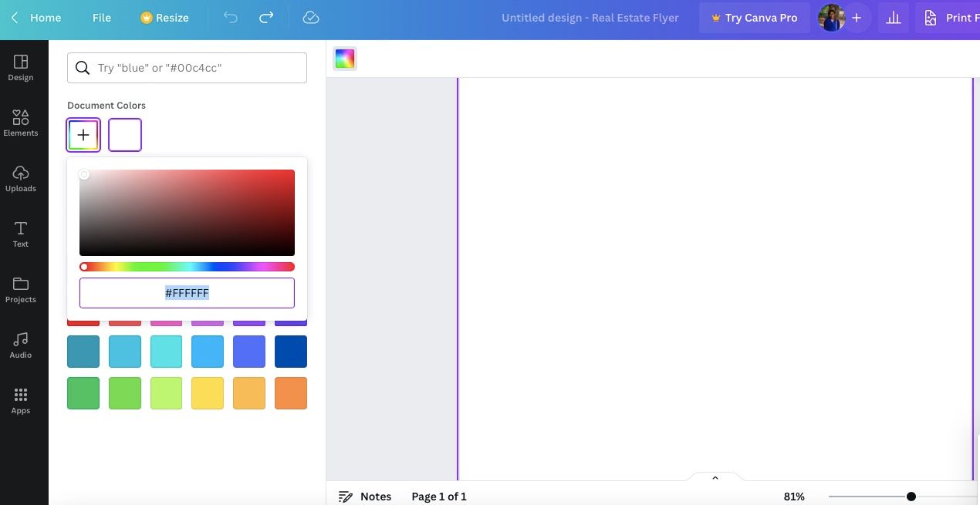Switch to the Design panel
This screenshot has height=505, width=980.
click(x=20, y=68)
